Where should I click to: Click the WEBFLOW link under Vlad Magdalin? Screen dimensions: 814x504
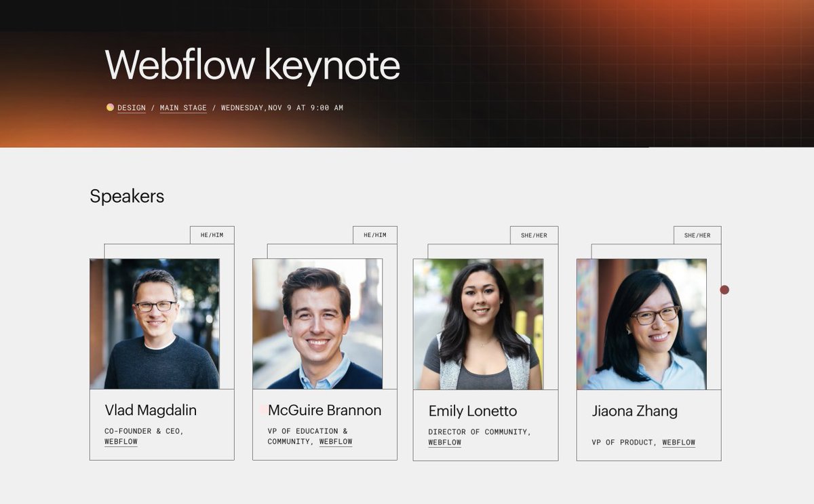120,442
